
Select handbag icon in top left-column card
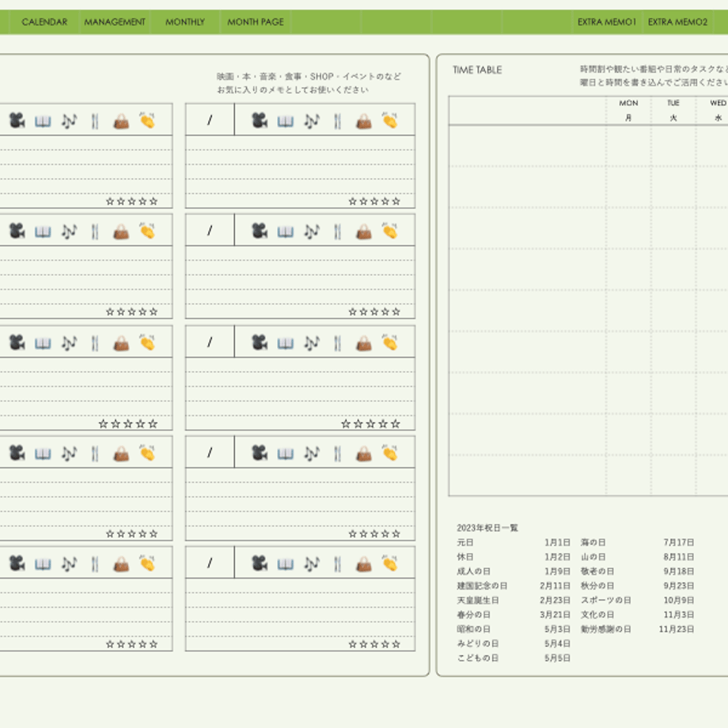click(122, 121)
